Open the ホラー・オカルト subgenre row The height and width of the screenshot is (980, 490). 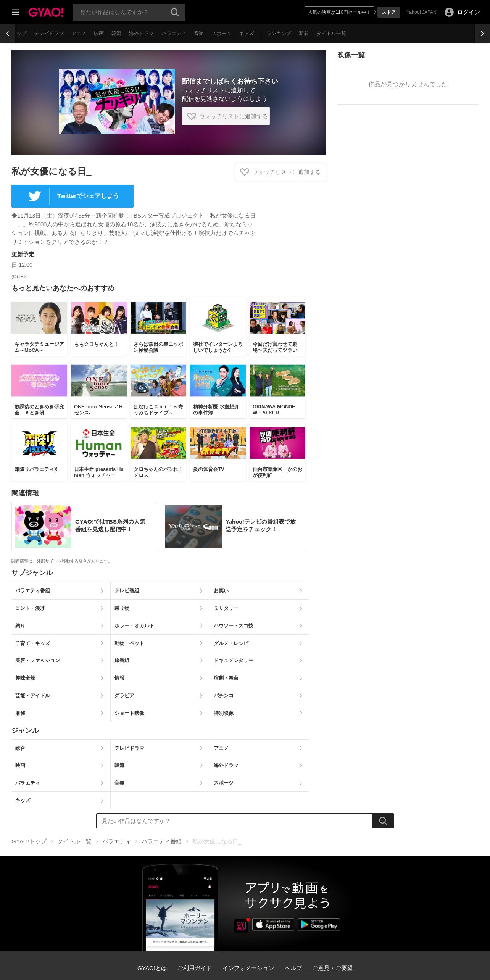[x=160, y=626]
